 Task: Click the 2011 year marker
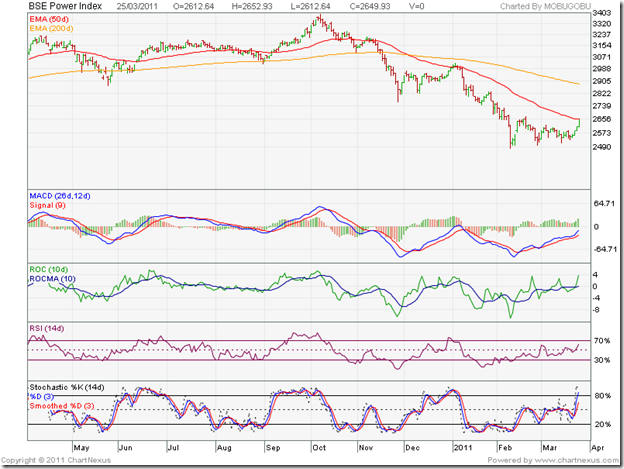463,448
